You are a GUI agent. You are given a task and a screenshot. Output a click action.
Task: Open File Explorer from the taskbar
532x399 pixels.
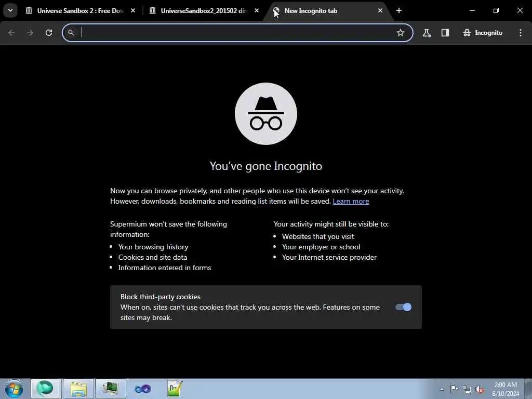[x=78, y=389]
